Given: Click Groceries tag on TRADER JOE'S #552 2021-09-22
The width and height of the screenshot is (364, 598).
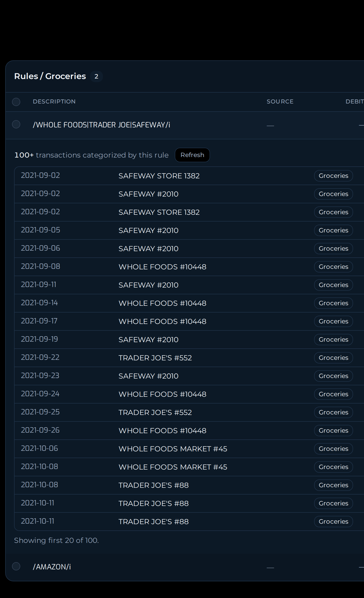Looking at the screenshot, I should (x=333, y=358).
